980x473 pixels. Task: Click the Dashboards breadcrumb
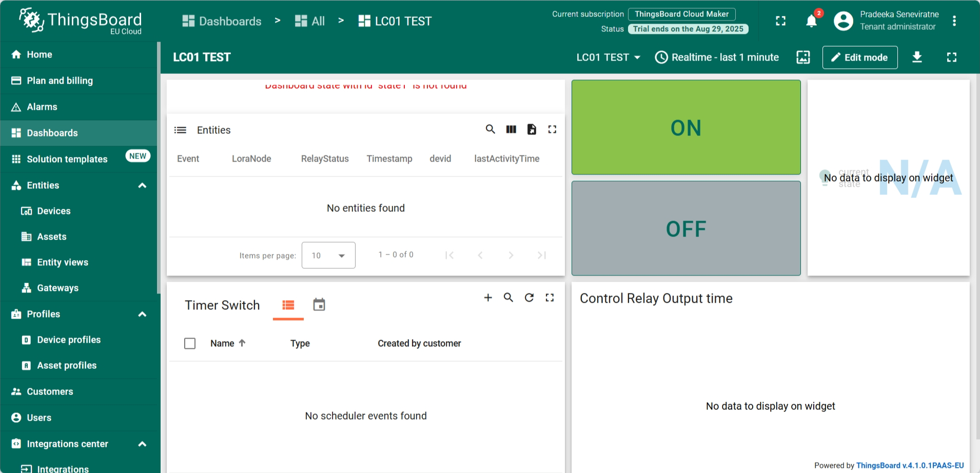tap(222, 21)
